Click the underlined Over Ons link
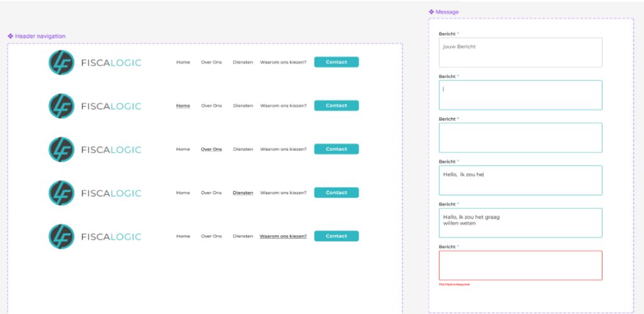The image size is (644, 314). pos(211,149)
